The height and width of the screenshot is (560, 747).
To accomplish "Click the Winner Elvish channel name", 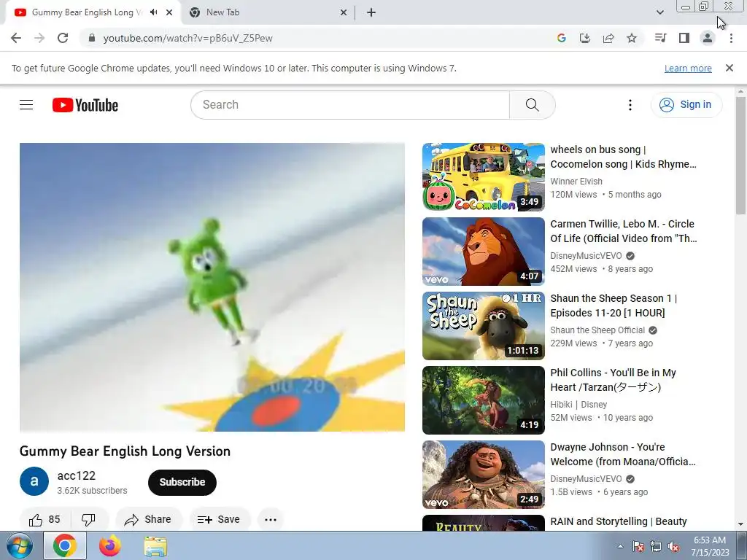I will pyautogui.click(x=576, y=182).
